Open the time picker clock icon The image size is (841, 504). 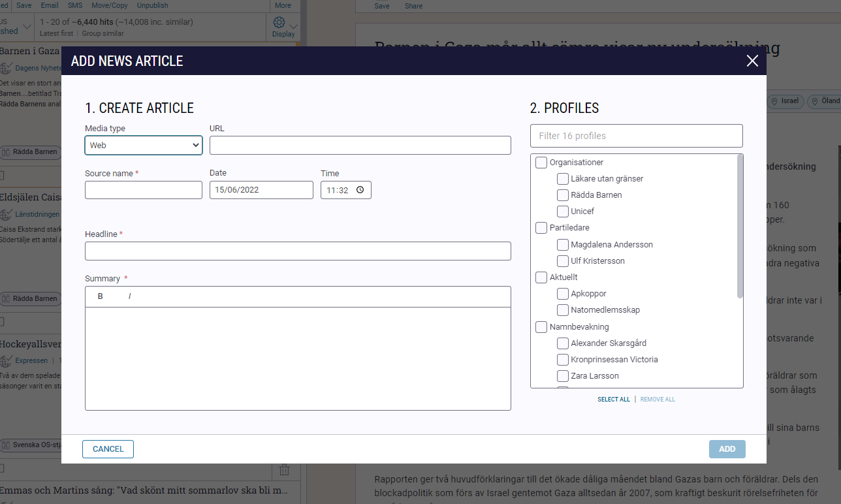[360, 190]
